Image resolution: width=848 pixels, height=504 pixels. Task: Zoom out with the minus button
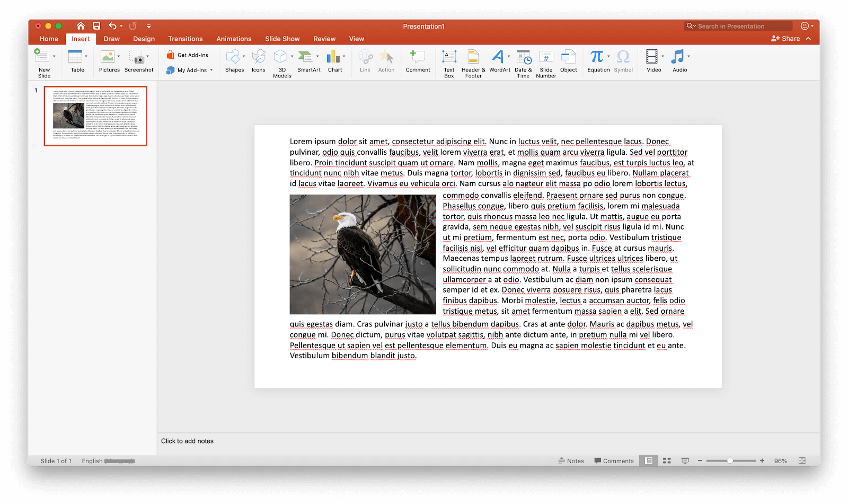tap(700, 461)
